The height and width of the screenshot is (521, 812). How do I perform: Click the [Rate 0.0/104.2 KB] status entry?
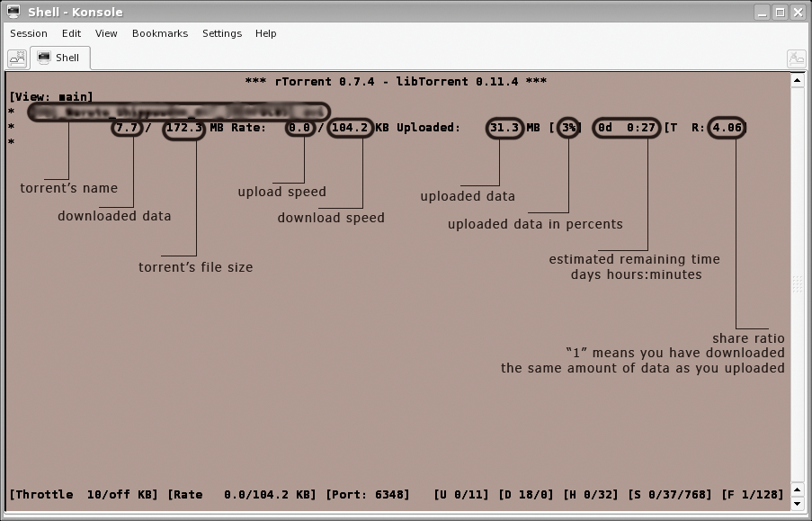(x=242, y=495)
